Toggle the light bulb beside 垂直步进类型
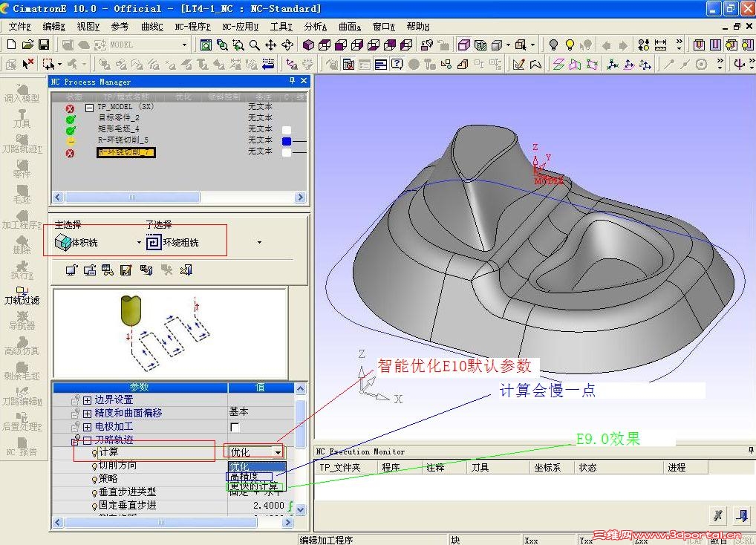 pyautogui.click(x=94, y=492)
